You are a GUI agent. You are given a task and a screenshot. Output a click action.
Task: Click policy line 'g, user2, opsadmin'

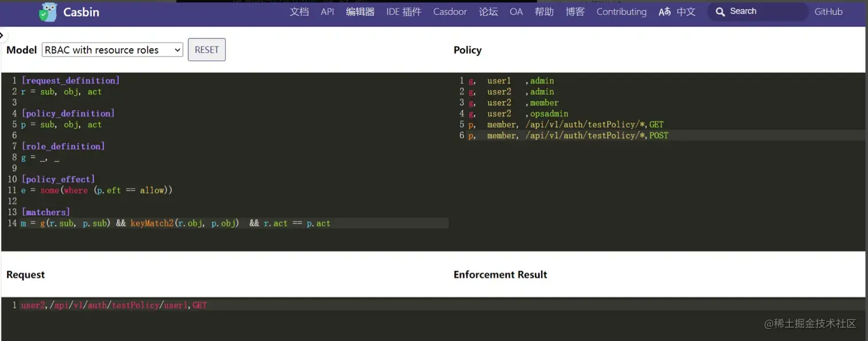coord(518,114)
